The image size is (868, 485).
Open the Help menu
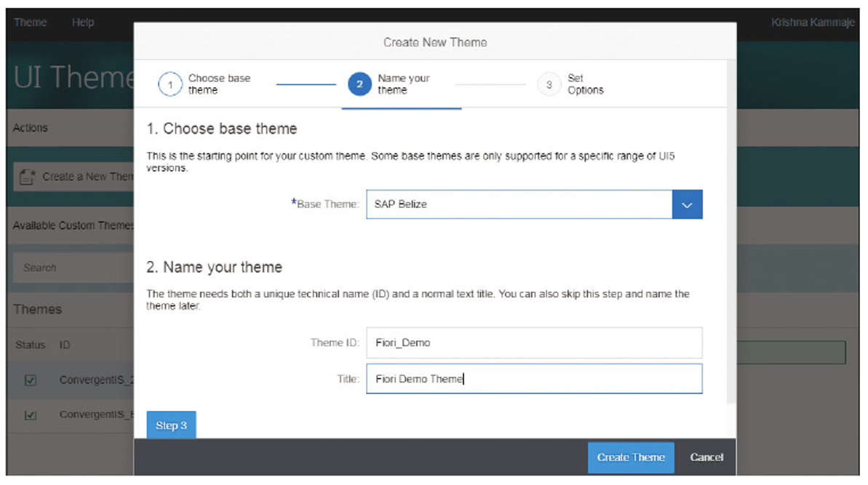82,22
